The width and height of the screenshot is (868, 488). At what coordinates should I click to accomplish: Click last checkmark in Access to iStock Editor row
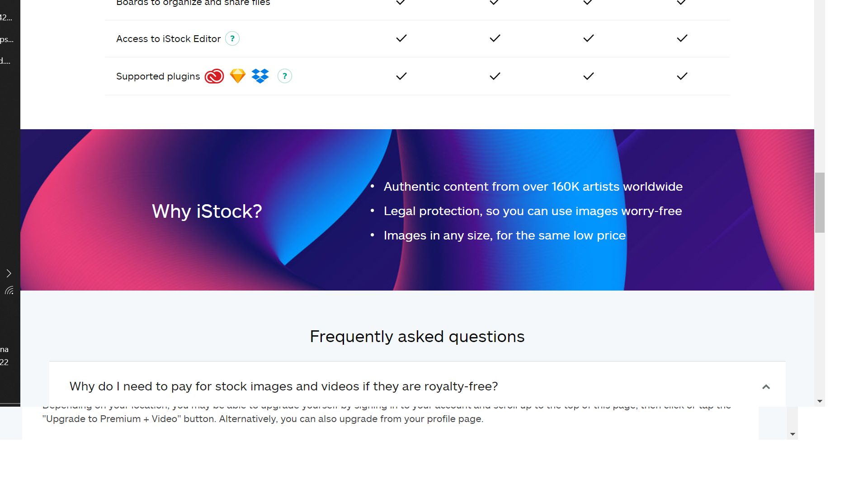pos(682,38)
